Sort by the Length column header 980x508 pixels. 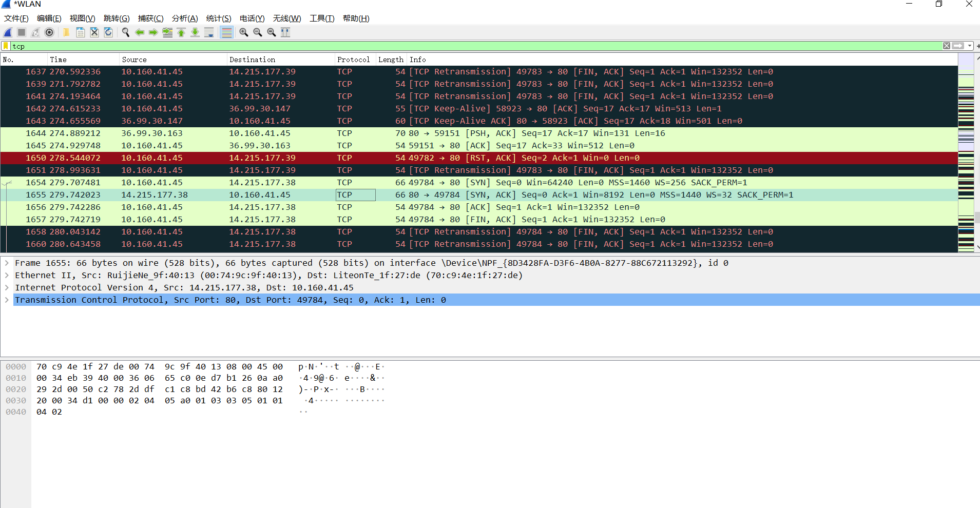click(x=392, y=60)
